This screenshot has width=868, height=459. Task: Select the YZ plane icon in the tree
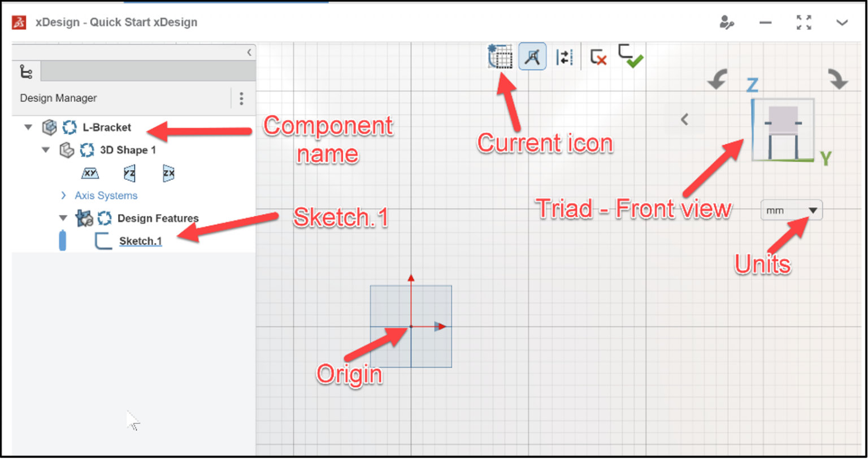[129, 173]
